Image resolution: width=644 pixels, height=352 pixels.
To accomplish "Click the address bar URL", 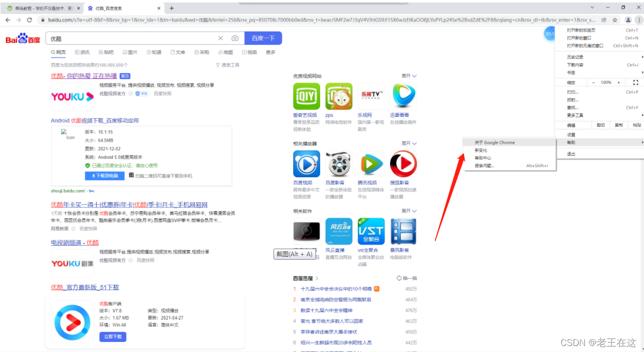I will (322, 20).
